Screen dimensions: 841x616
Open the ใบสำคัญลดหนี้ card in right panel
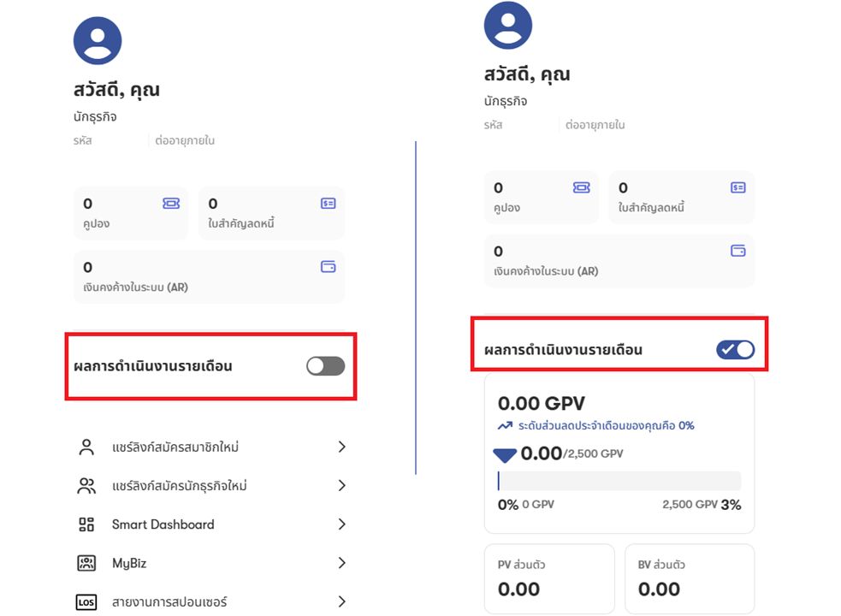[x=682, y=197]
